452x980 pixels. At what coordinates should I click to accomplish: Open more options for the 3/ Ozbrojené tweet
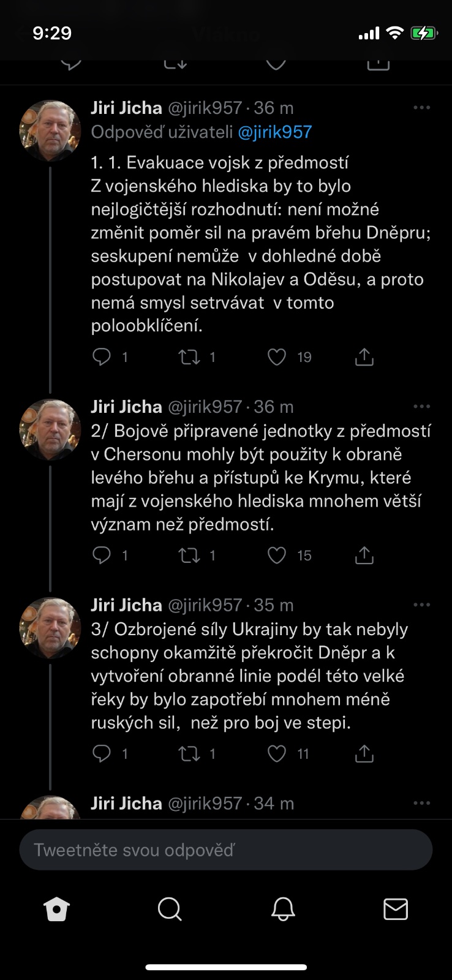(422, 605)
